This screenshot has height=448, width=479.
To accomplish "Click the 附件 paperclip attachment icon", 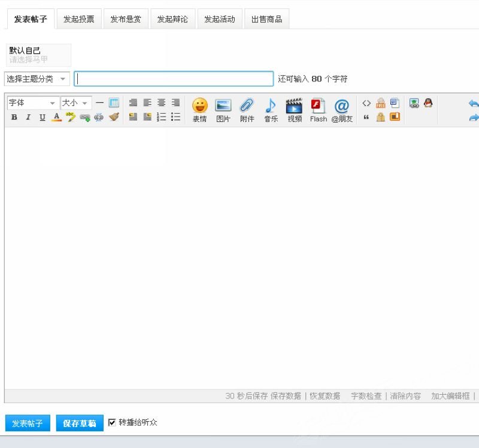I will (x=247, y=109).
